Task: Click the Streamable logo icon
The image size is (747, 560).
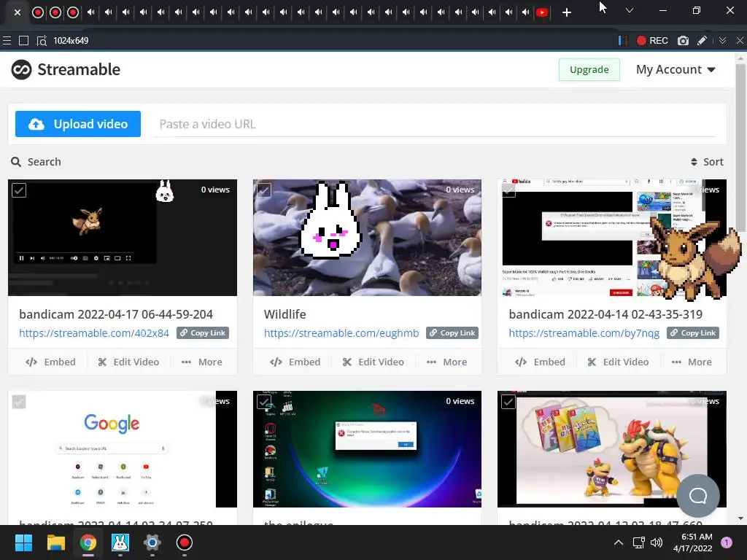Action: (21, 69)
